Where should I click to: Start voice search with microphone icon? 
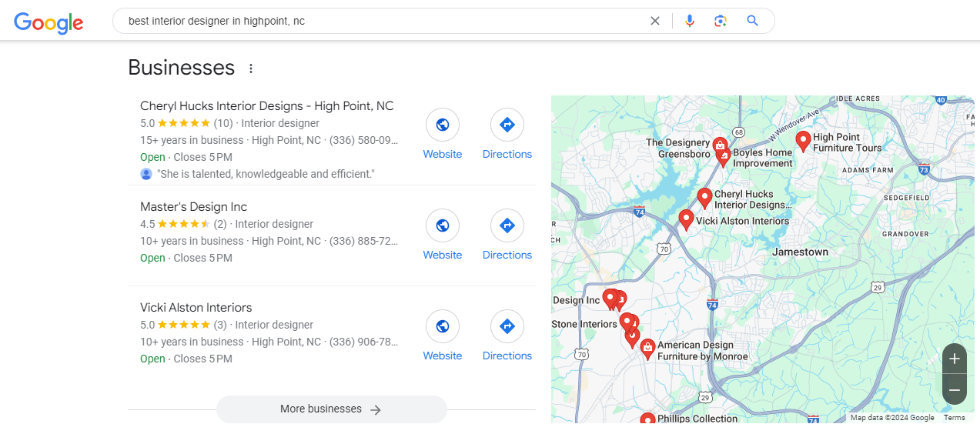click(x=690, y=21)
